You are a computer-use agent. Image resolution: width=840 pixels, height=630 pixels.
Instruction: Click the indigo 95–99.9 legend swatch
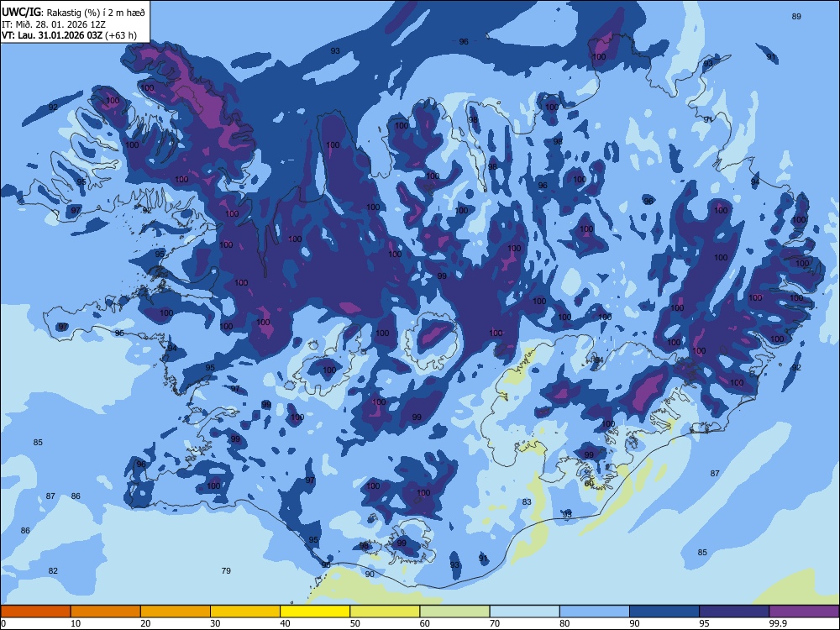click(x=734, y=612)
